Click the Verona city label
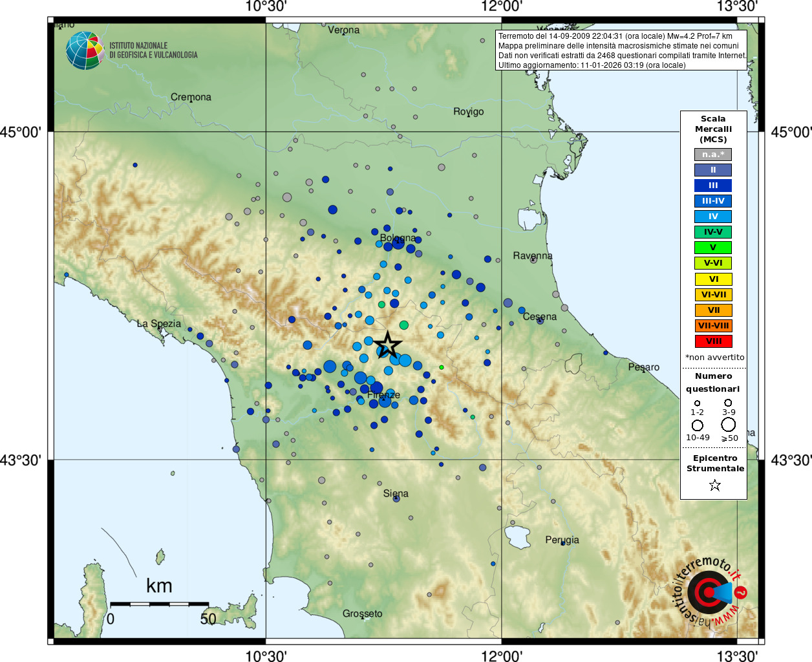The height and width of the screenshot is (662, 812). tap(343, 30)
